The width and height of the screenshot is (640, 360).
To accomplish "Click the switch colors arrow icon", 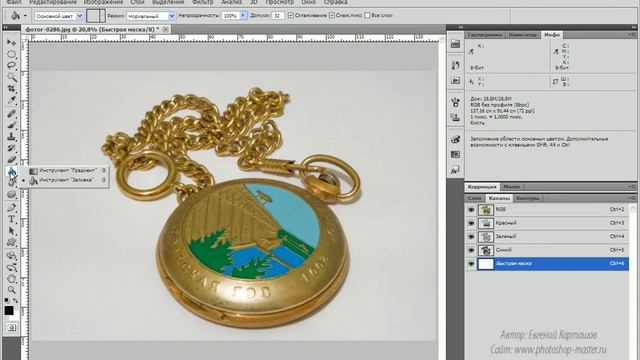I will point(16,300).
